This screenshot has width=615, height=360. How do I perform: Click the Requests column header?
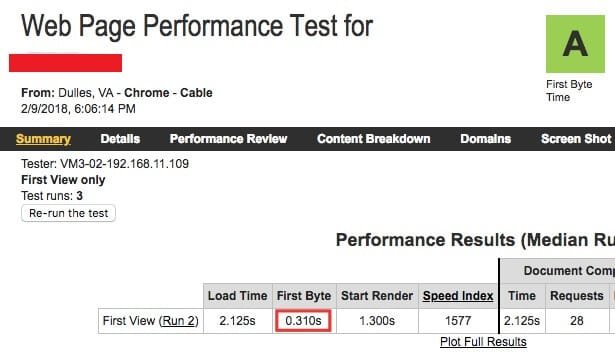[577, 296]
